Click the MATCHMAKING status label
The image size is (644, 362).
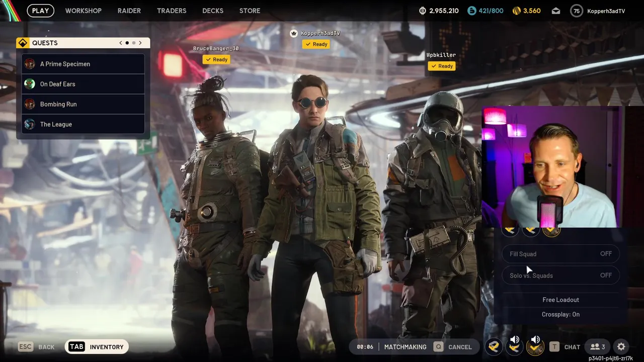(x=405, y=347)
